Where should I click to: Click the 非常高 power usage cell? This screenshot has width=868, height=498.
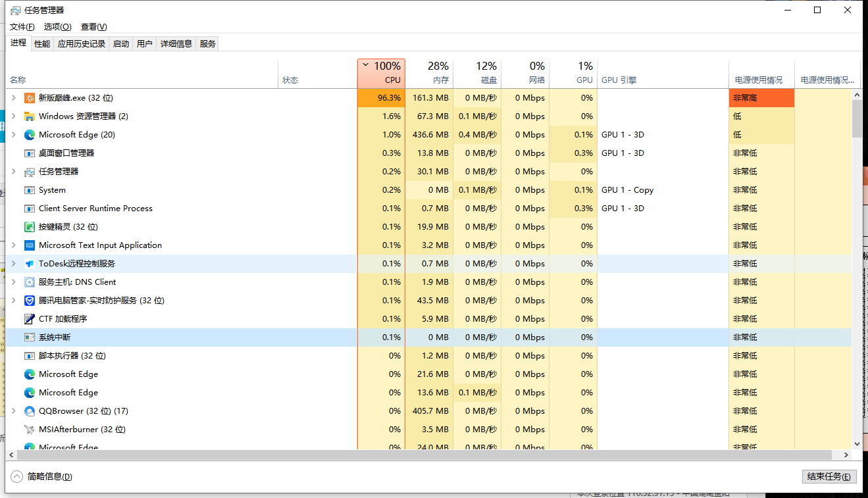[x=761, y=98]
